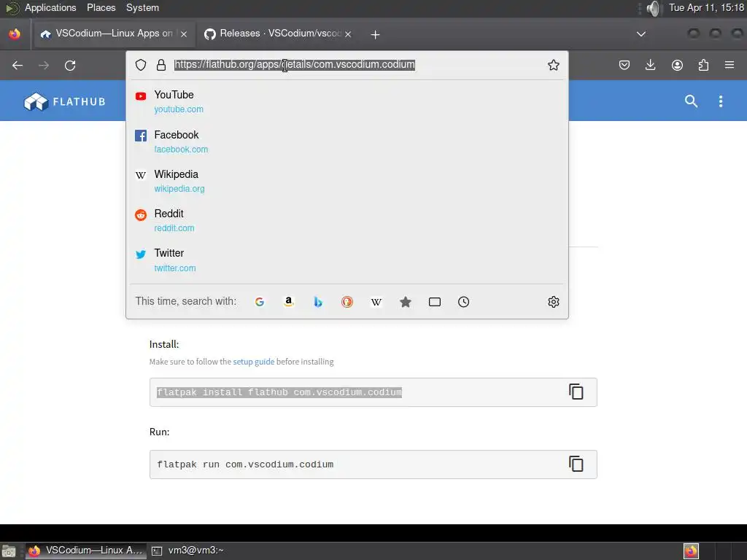The height and width of the screenshot is (560, 747).
Task: Go back to the previous page
Action: [x=18, y=65]
